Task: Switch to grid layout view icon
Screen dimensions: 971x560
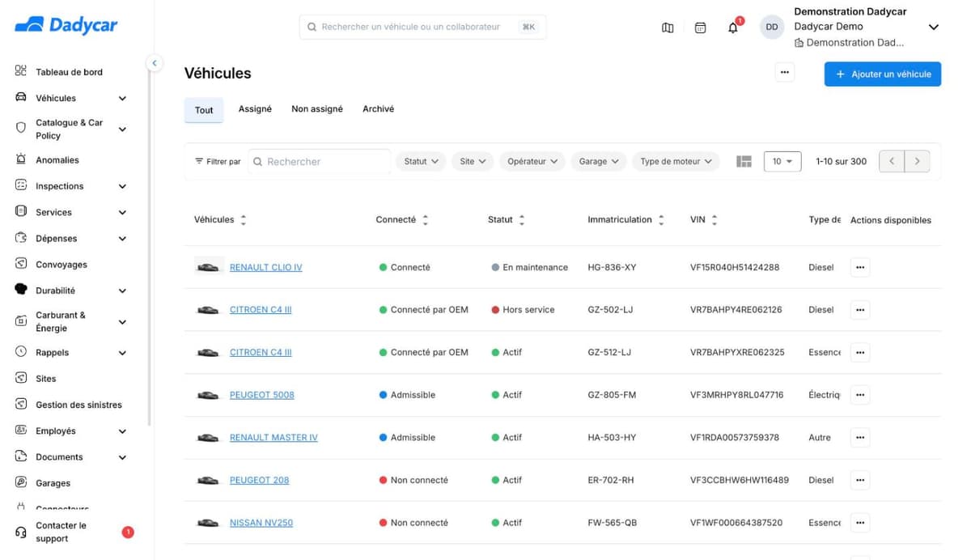Action: [744, 162]
